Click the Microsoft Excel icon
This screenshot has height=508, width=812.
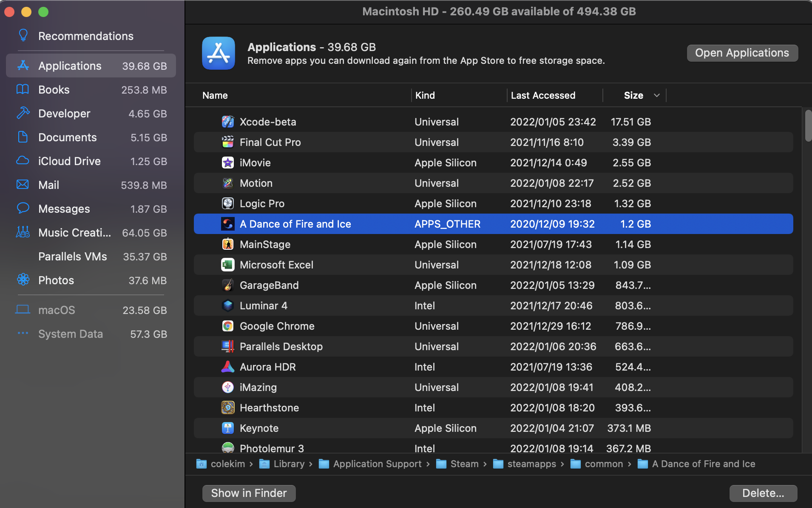[x=228, y=265]
